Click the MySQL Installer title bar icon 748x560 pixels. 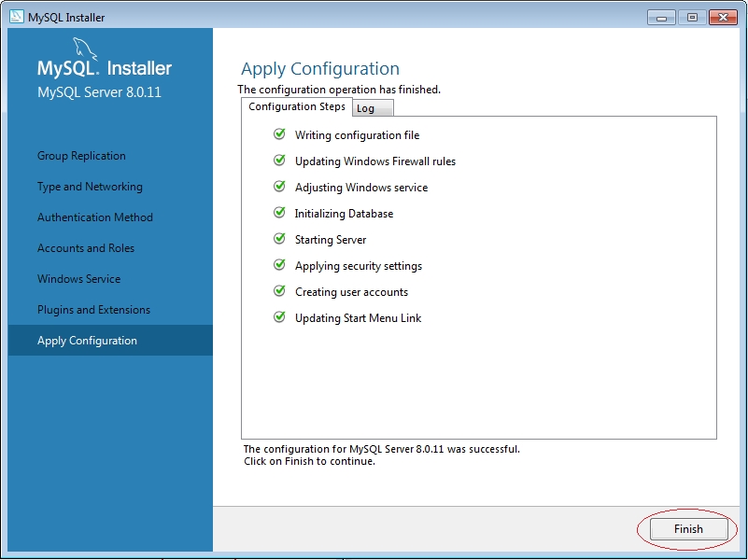coord(16,17)
